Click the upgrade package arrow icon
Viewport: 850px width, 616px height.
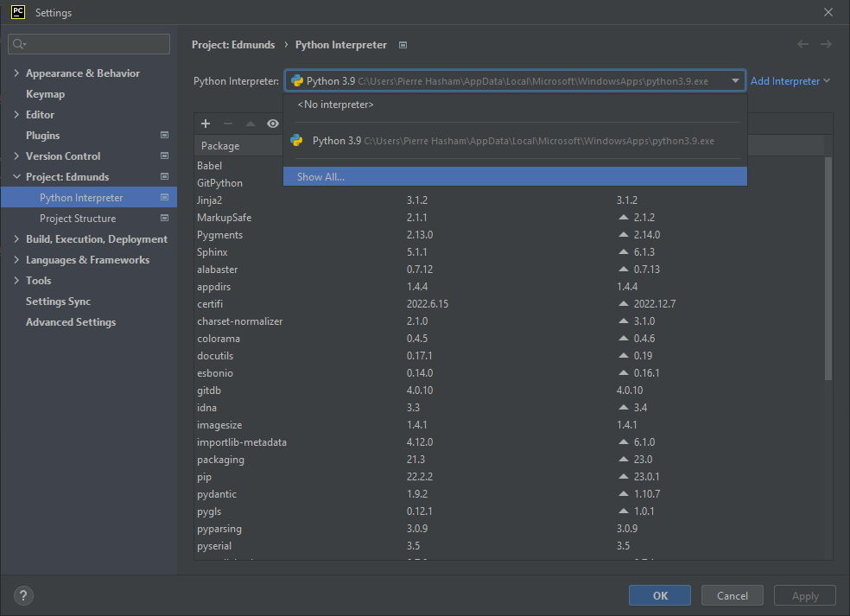coord(250,124)
